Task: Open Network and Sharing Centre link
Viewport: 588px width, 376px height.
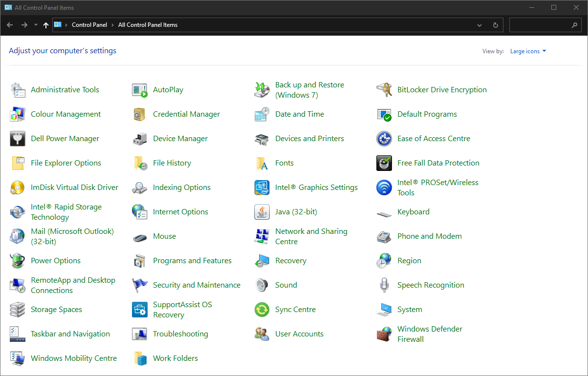Action: (x=311, y=236)
